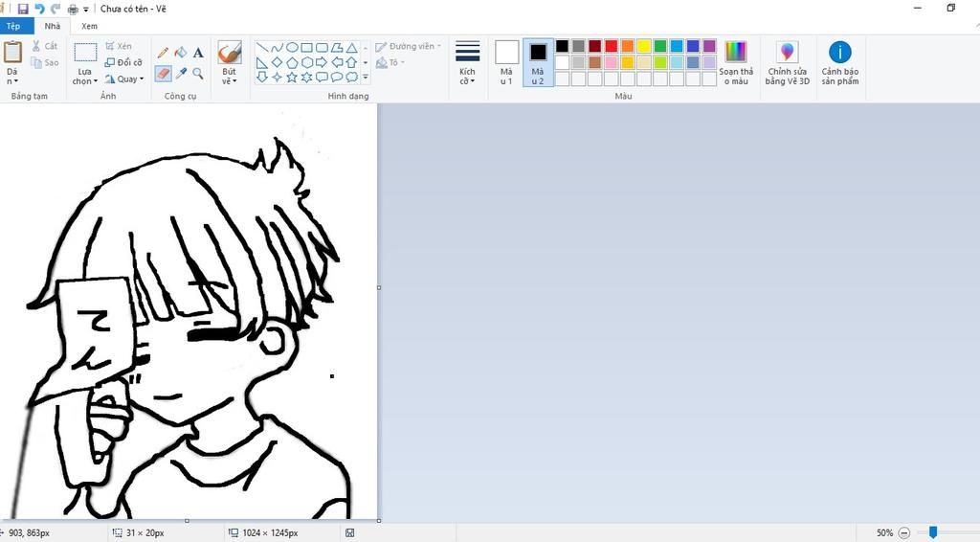
Task: Select the straight Line shape
Action: point(262,48)
